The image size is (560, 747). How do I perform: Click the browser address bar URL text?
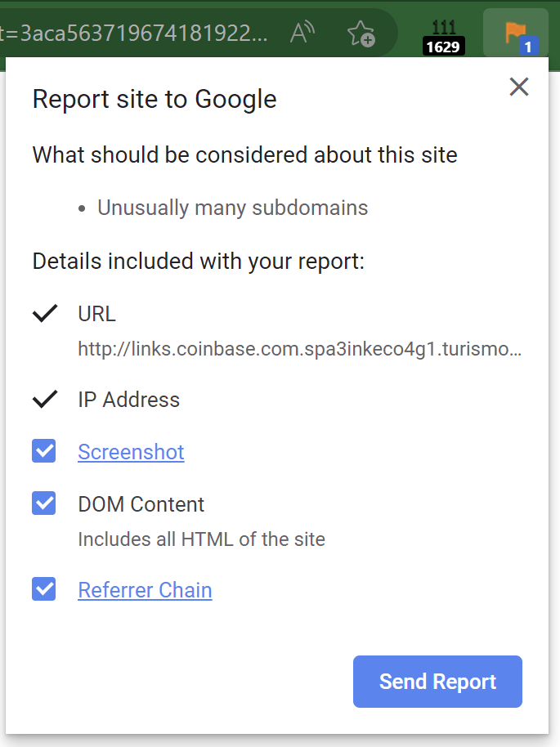pyautogui.click(x=135, y=34)
